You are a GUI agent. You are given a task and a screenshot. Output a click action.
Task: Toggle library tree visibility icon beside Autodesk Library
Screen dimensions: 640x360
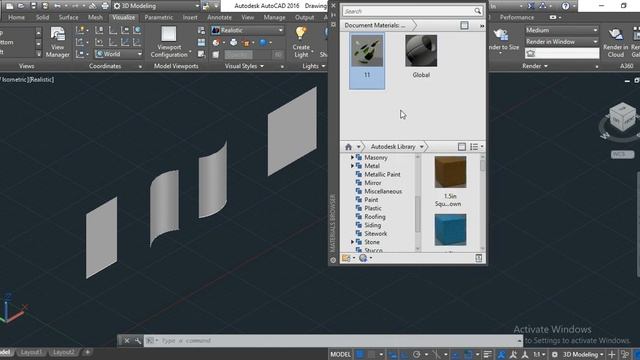pyautogui.click(x=462, y=147)
